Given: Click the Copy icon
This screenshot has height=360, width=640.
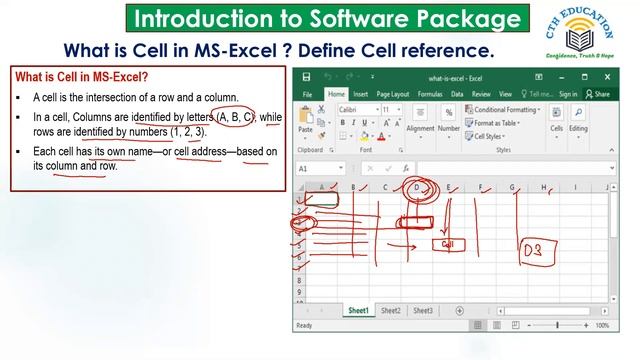Looking at the screenshot, I should point(321,122).
